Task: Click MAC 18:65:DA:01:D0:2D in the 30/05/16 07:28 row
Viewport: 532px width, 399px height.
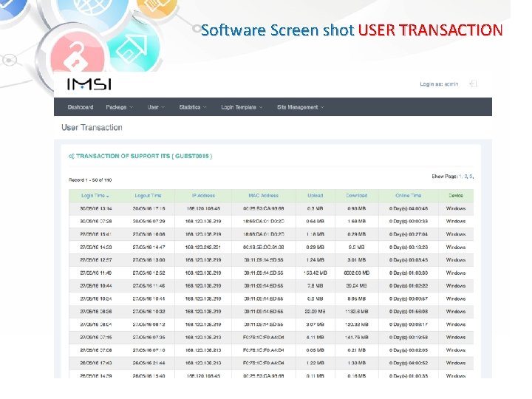Action: coord(263,222)
